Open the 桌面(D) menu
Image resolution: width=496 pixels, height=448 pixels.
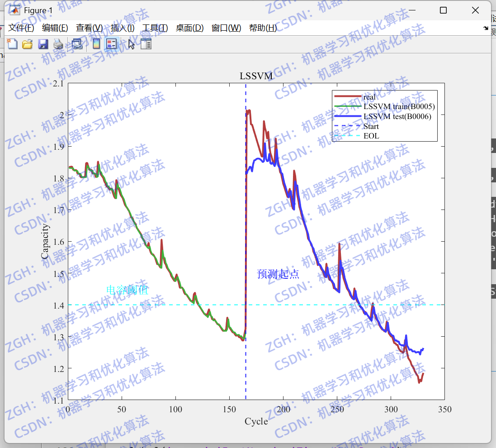point(190,28)
